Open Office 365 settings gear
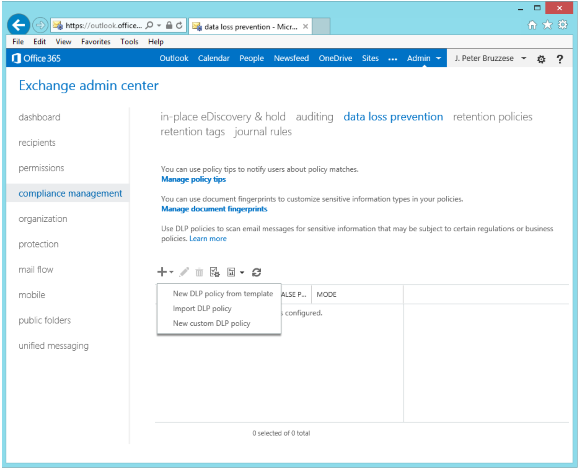This screenshot has width=580, height=468. [541, 59]
